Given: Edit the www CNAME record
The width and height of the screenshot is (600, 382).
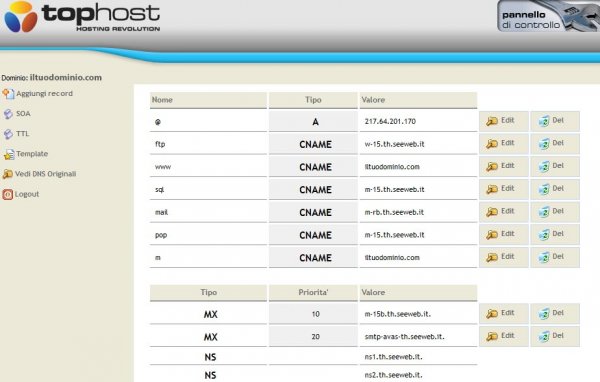Looking at the screenshot, I should coord(504,166).
